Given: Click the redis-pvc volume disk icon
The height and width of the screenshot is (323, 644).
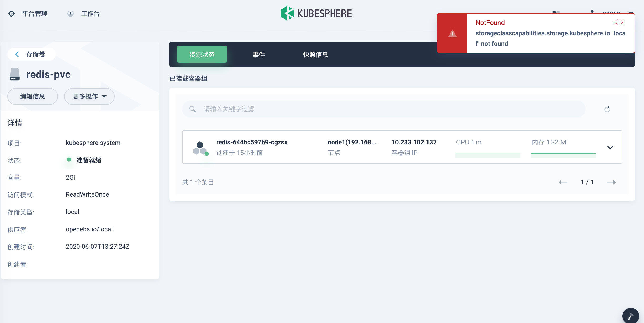Looking at the screenshot, I should tap(15, 74).
